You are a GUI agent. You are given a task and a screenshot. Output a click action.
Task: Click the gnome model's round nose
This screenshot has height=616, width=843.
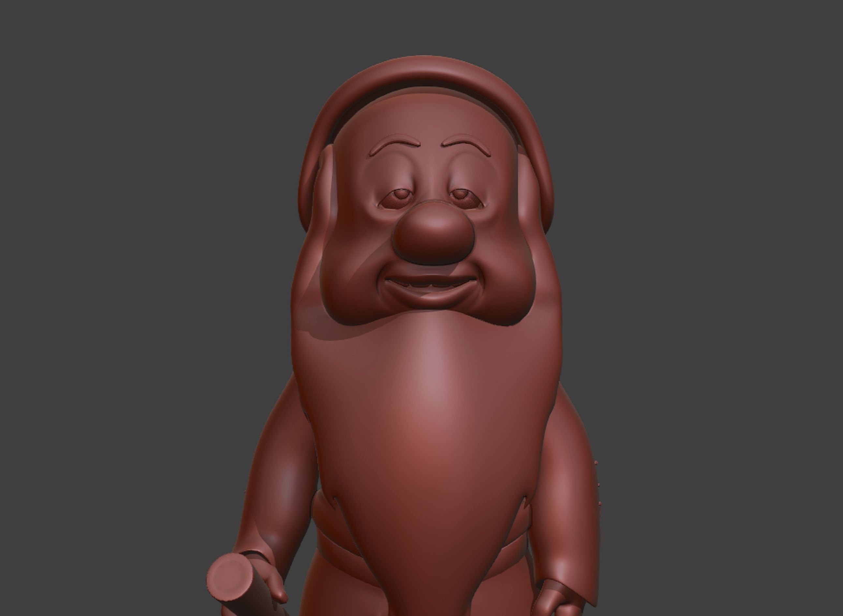pyautogui.click(x=433, y=234)
